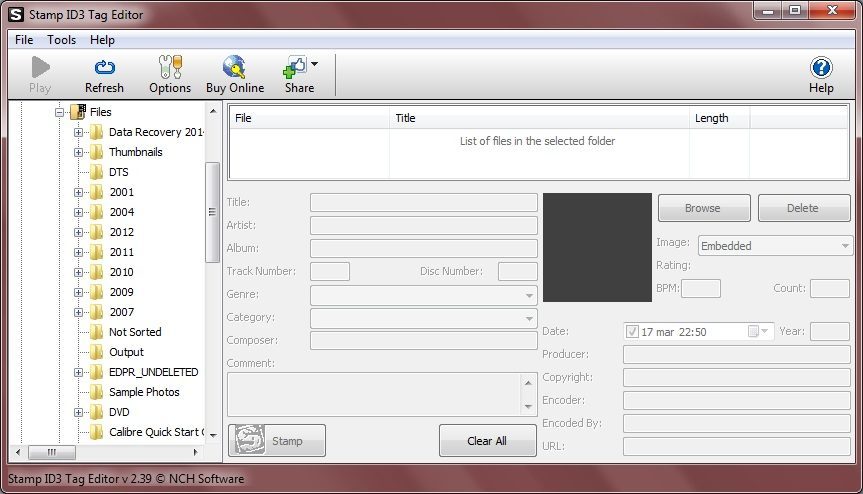Expand the 2004 folder node

78,212
